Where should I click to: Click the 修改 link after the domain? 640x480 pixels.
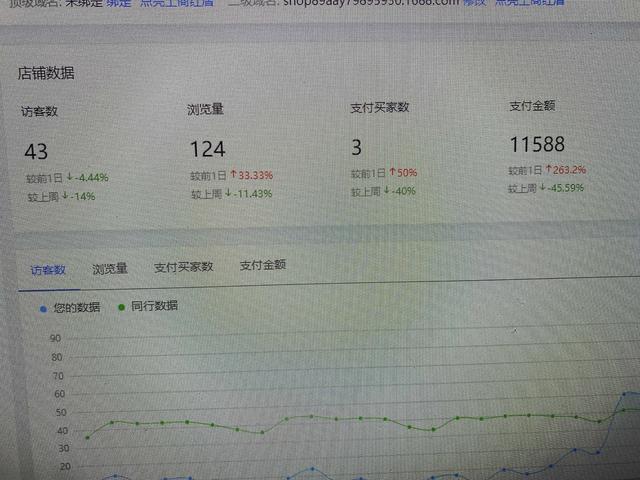coord(475,2)
